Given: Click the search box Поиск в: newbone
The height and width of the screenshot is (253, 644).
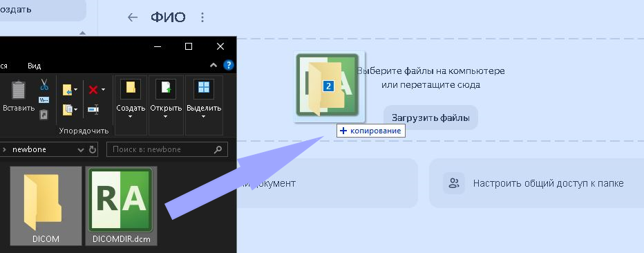Looking at the screenshot, I should tap(167, 149).
